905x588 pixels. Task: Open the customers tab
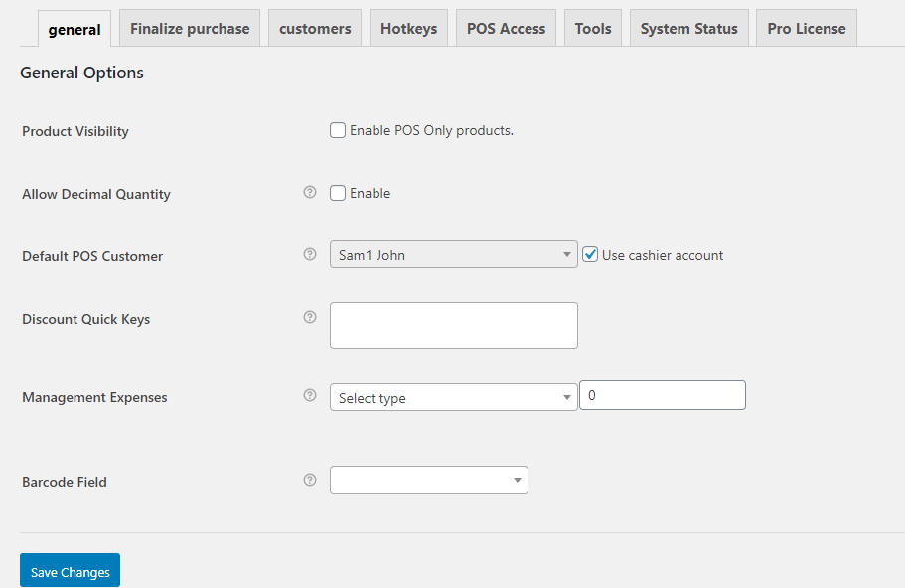314,28
